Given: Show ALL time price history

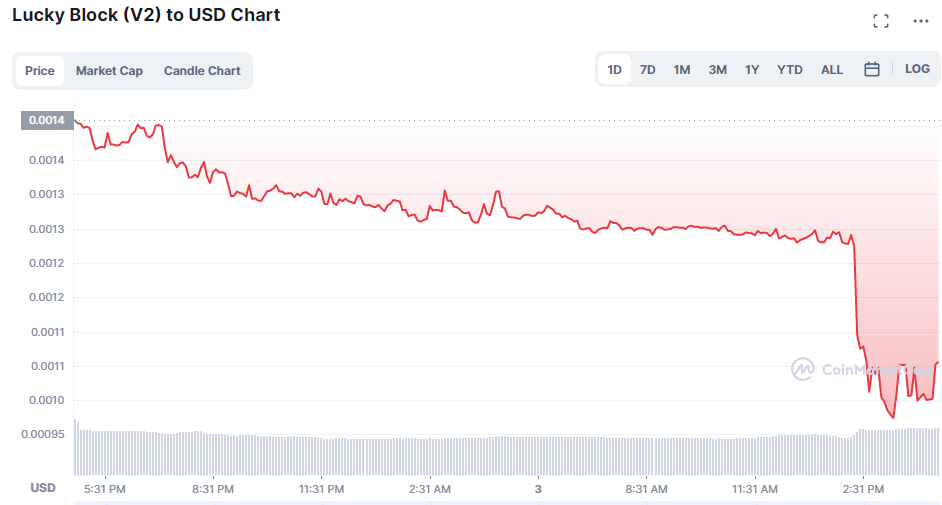Looking at the screenshot, I should (832, 70).
